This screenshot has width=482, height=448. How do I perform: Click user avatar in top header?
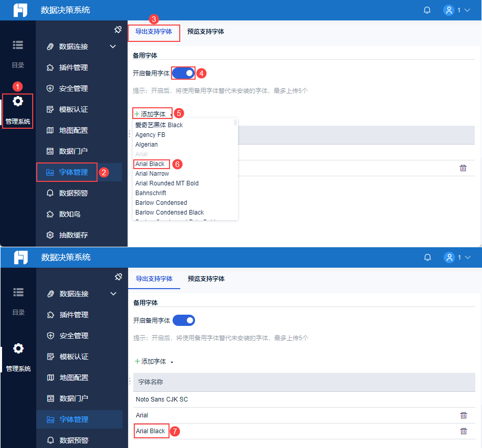(x=449, y=10)
